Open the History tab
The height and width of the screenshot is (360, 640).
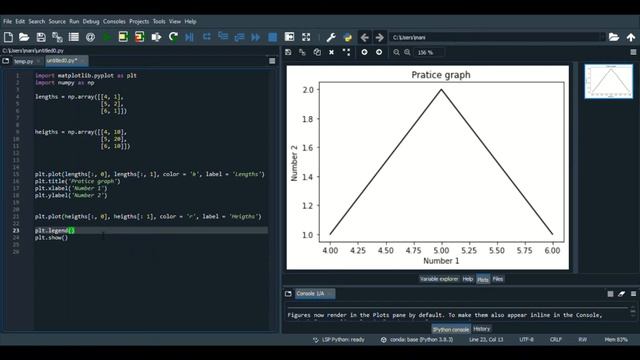click(x=482, y=329)
